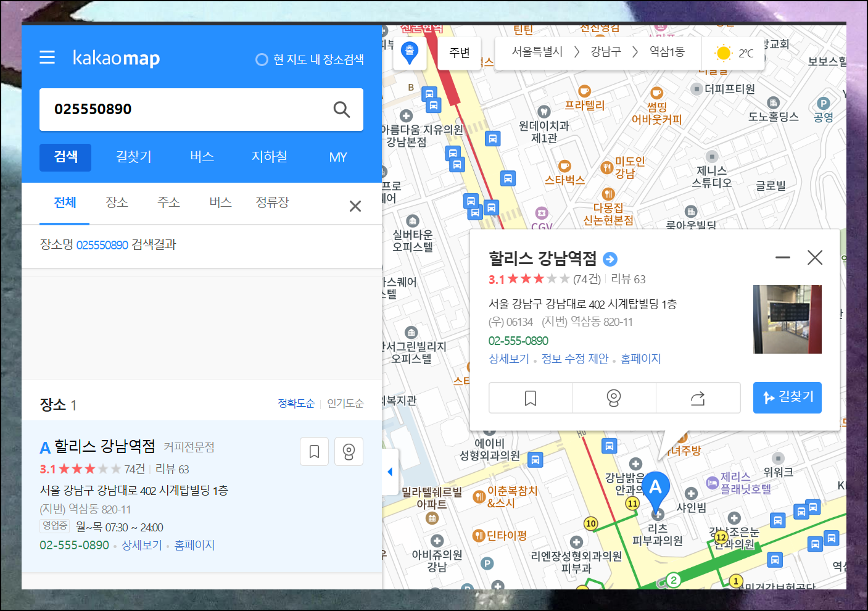Image resolution: width=868 pixels, height=611 pixels.
Task: Open 상세보기 link in results list
Action: (x=142, y=546)
